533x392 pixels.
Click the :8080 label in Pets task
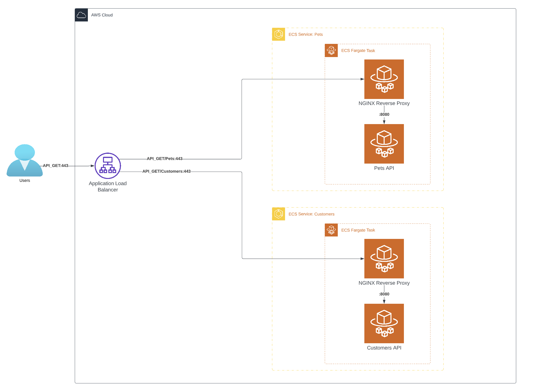pos(384,114)
